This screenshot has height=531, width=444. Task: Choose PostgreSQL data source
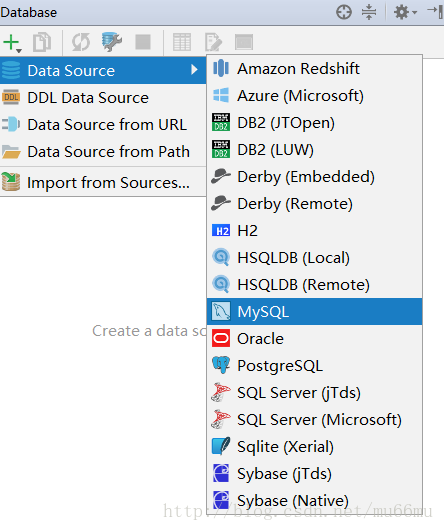click(x=315, y=366)
